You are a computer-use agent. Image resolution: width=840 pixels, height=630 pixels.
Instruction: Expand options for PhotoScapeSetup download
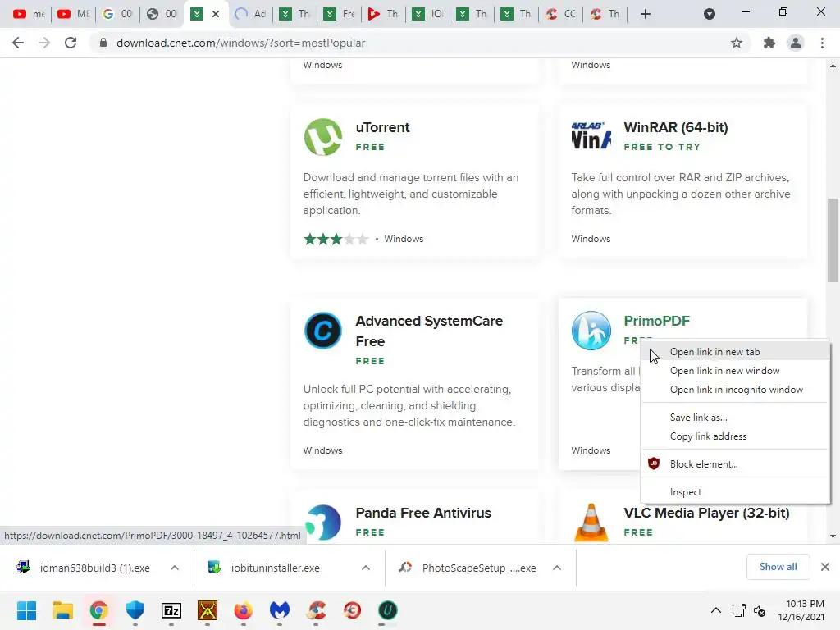[557, 568]
